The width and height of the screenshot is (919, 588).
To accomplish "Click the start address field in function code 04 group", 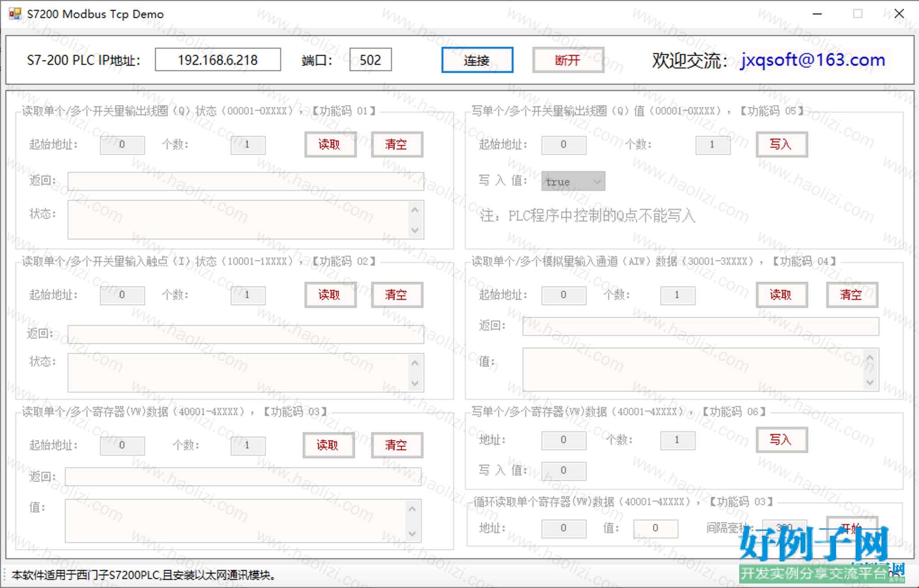I will (x=564, y=295).
